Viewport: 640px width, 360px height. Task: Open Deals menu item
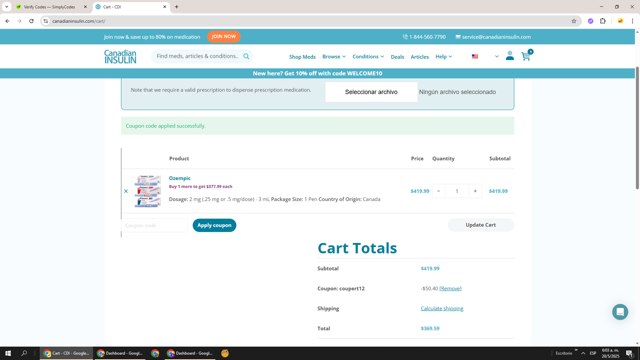397,57
